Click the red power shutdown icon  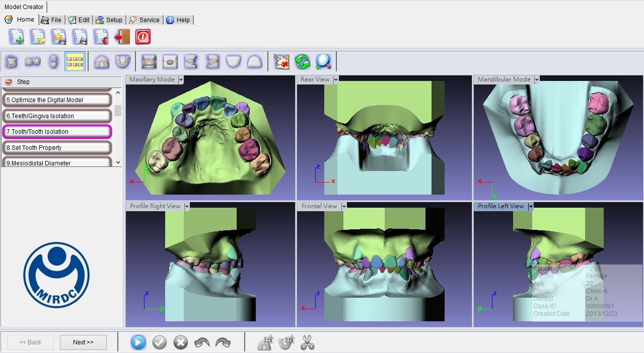tap(143, 37)
